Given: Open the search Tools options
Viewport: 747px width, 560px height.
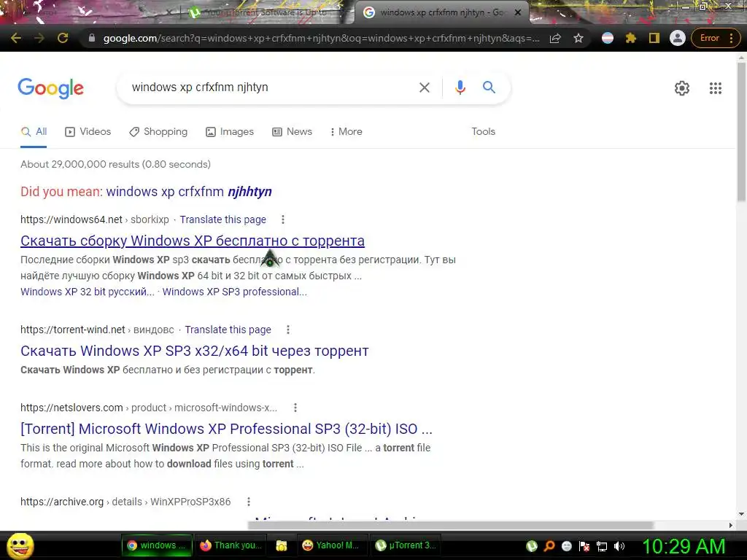Looking at the screenshot, I should tap(483, 132).
